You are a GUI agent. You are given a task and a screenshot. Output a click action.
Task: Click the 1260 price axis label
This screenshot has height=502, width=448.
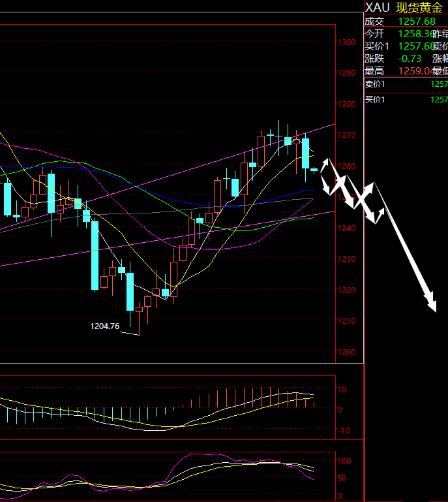(x=347, y=166)
